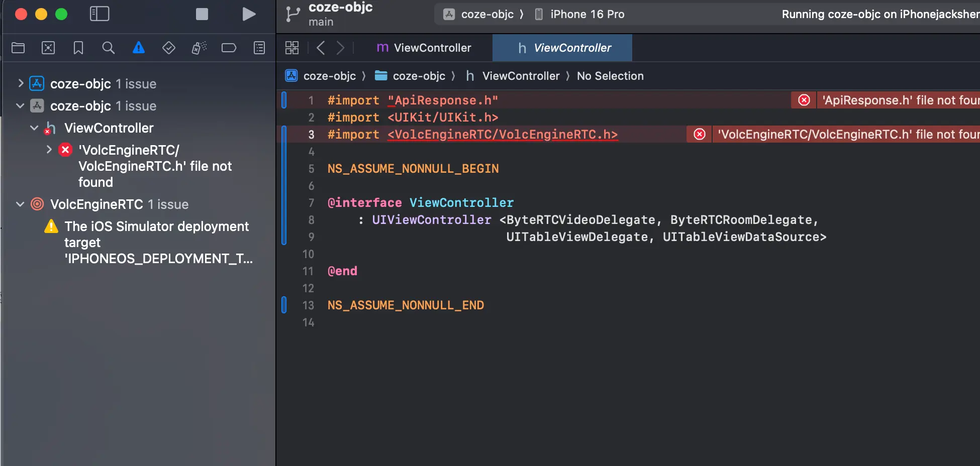Toggle the navigator sidebar visibility
The height and width of the screenshot is (466, 980).
(100, 14)
